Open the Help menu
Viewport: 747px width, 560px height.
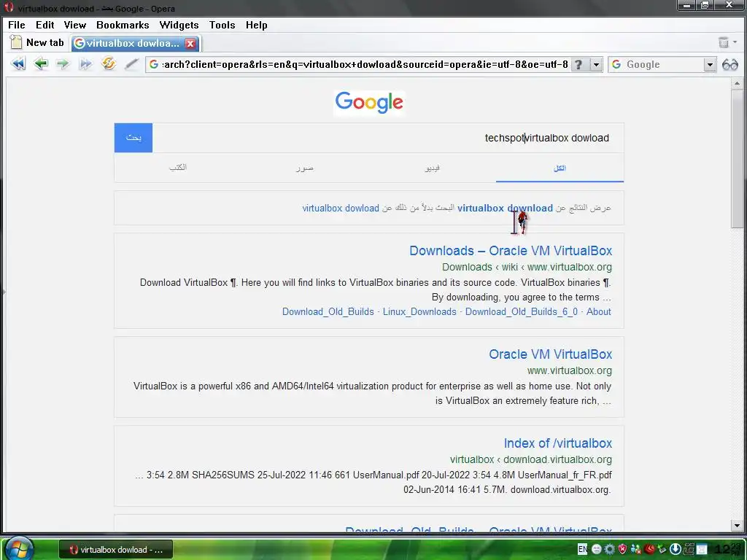tap(256, 25)
